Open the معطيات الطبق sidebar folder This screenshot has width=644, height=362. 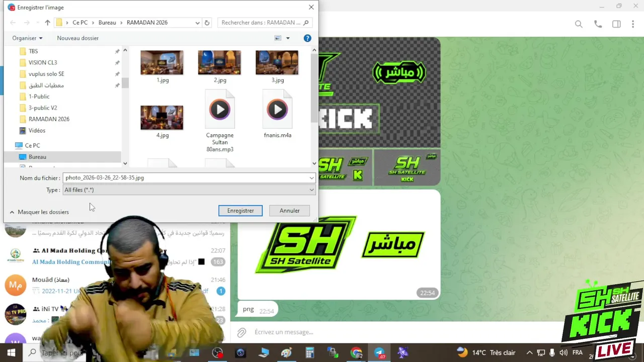click(x=46, y=85)
